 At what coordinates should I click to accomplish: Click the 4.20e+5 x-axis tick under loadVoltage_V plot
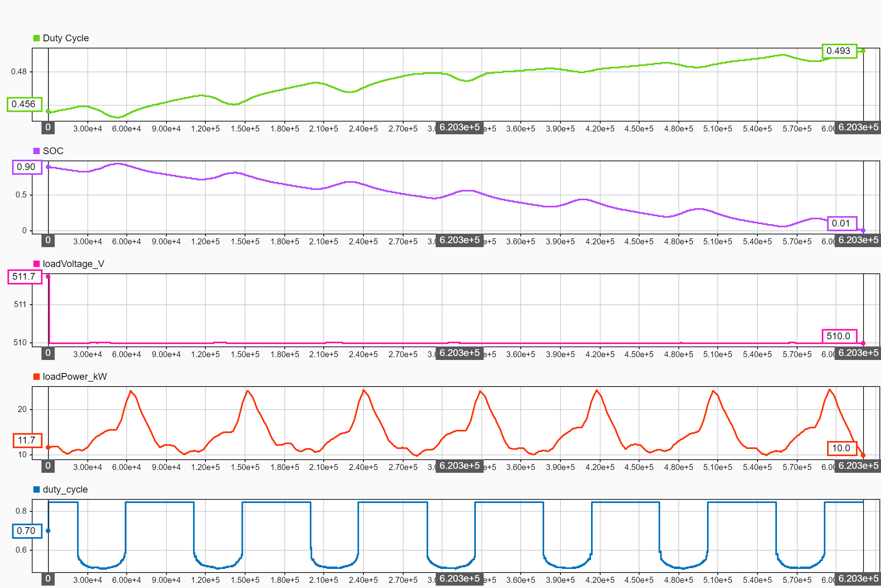coord(600,354)
